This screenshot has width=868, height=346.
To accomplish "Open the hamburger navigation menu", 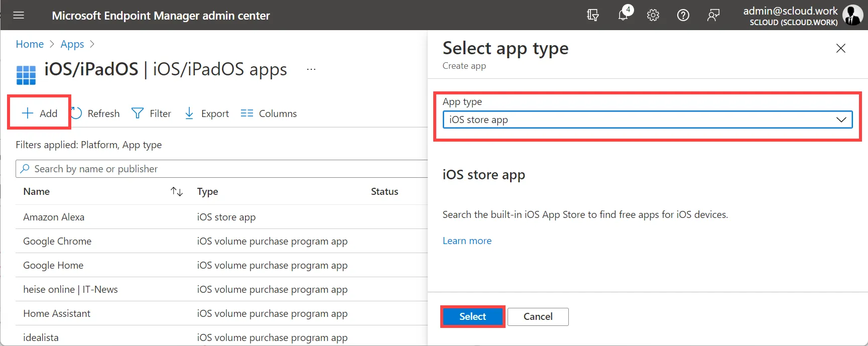I will pos(19,15).
